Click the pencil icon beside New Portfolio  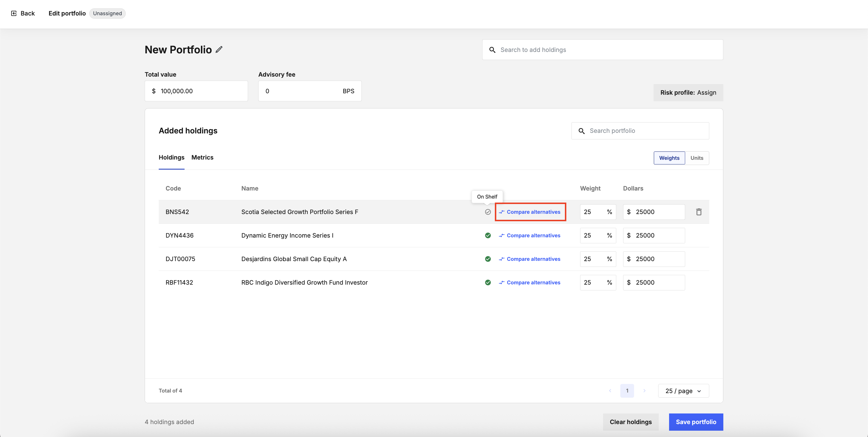pos(219,50)
